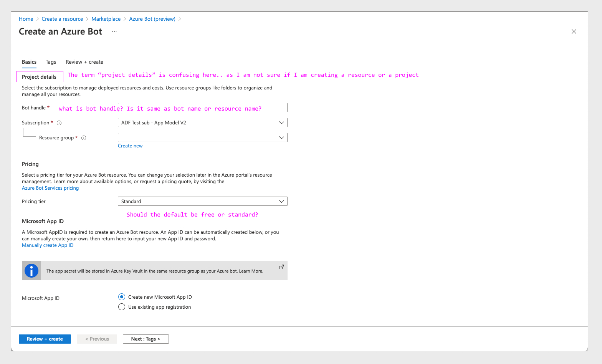This screenshot has width=602, height=364.
Task: Switch to the Tags tab
Action: click(51, 62)
